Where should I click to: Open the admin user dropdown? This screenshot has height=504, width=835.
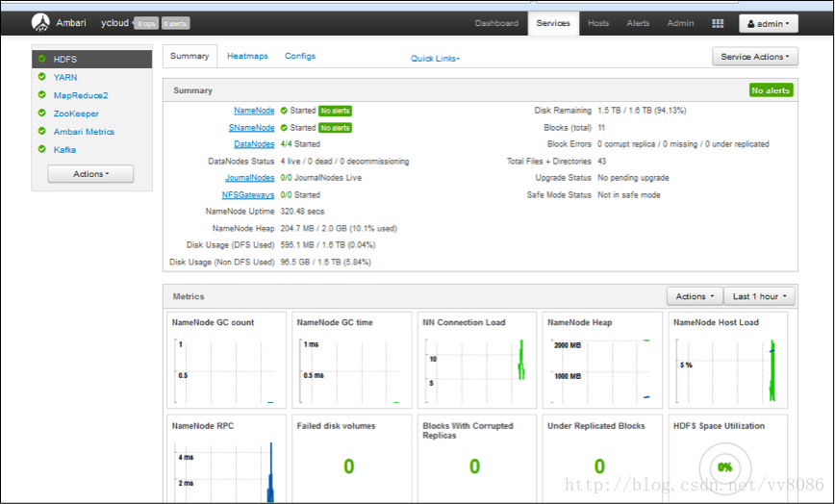768,23
